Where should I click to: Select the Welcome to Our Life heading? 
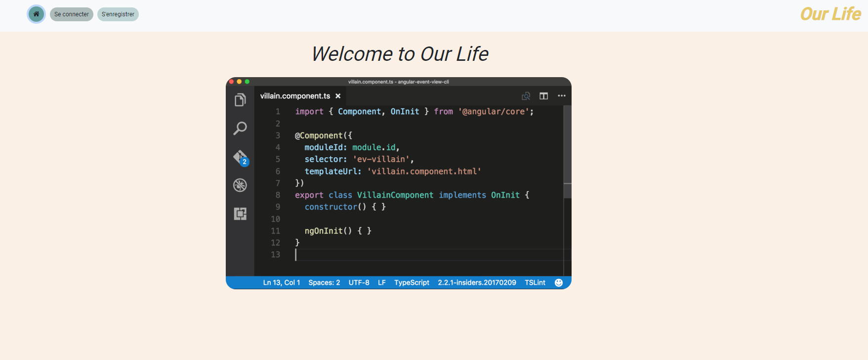point(400,54)
